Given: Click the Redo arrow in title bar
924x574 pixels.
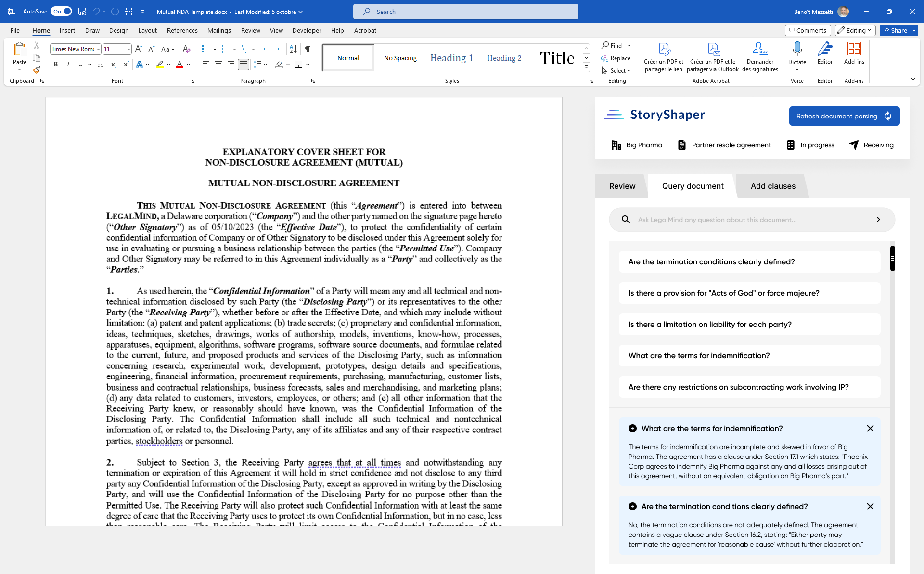Looking at the screenshot, I should coord(115,12).
